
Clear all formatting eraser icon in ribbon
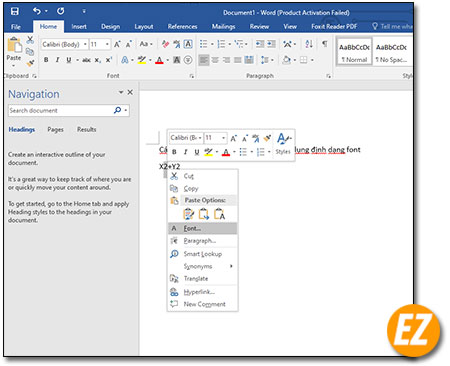tap(165, 44)
